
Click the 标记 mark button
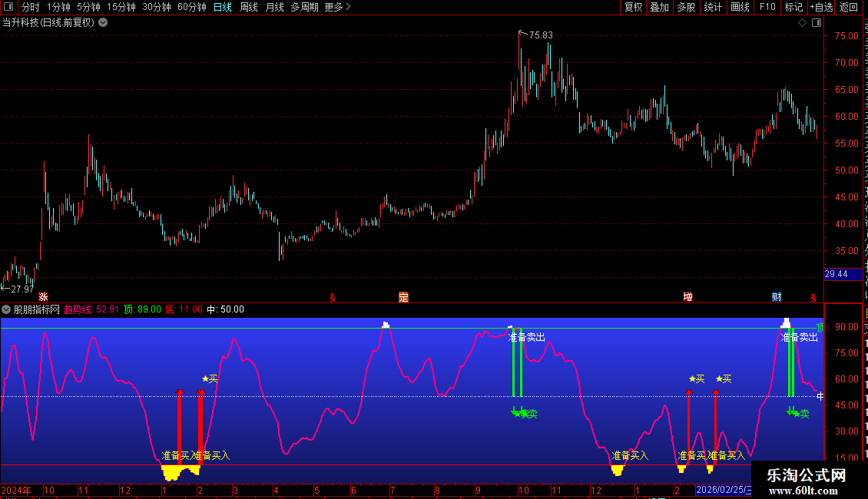(x=793, y=7)
